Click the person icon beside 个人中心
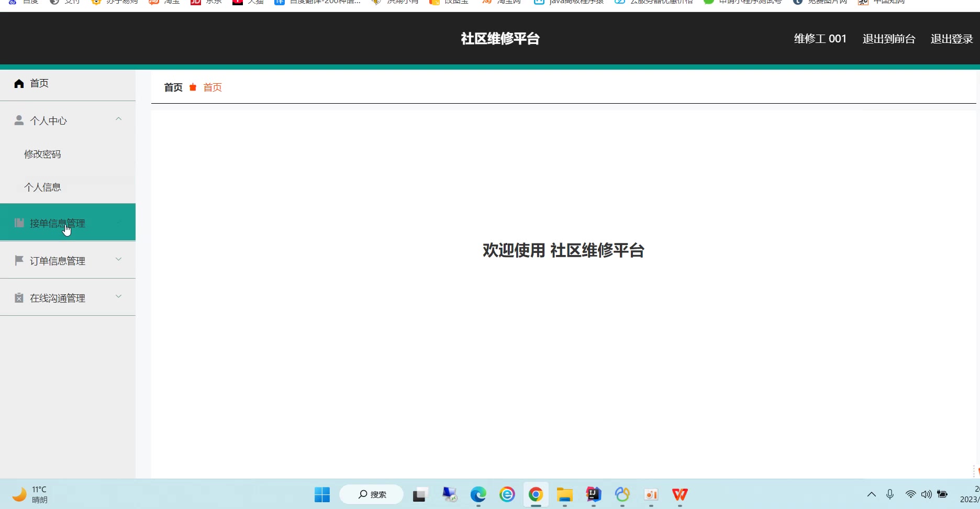 click(19, 120)
